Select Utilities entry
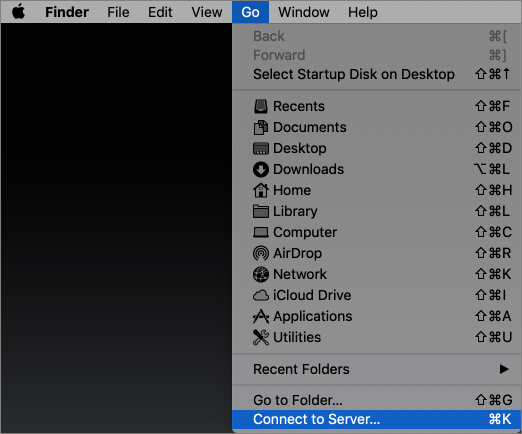This screenshot has width=522, height=434. (377, 337)
